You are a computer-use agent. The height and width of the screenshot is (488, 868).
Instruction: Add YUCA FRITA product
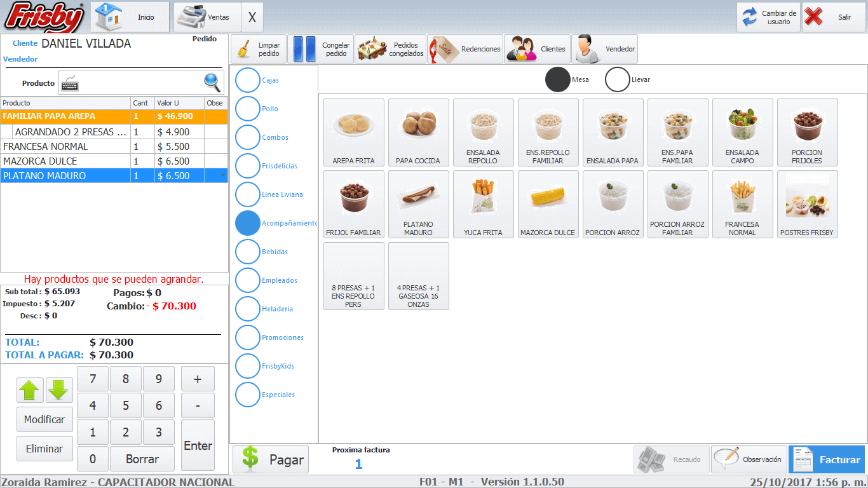pyautogui.click(x=484, y=204)
